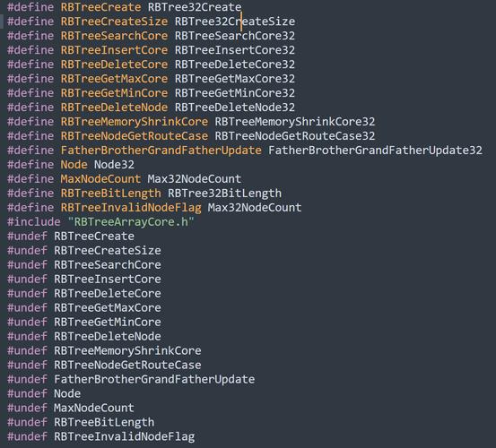496x448 pixels.
Task: Click the orange Node macro name
Action: click(74, 165)
